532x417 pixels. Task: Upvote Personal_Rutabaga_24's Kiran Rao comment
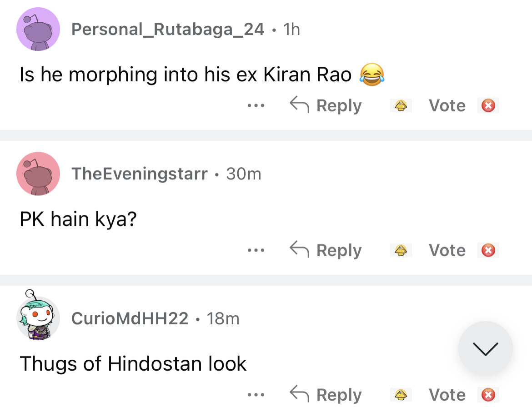401,106
